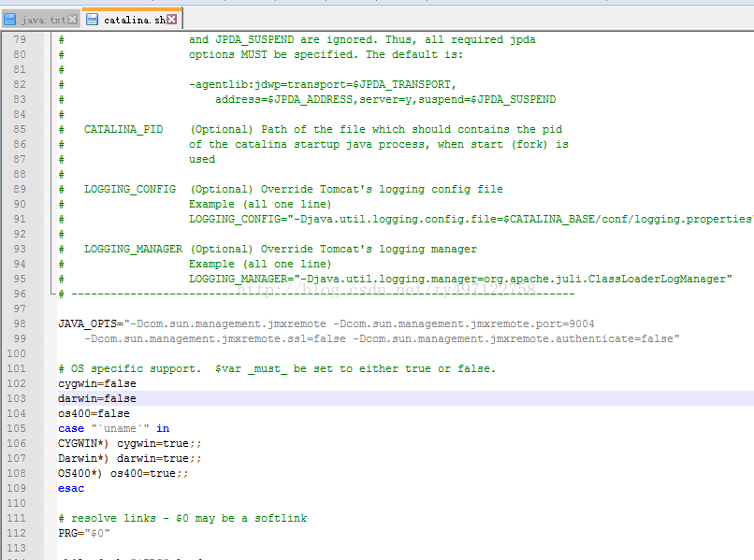Viewport: 754px width, 560px height.
Task: Click the -agentlib:jdwp=transport comment line
Action: point(322,84)
